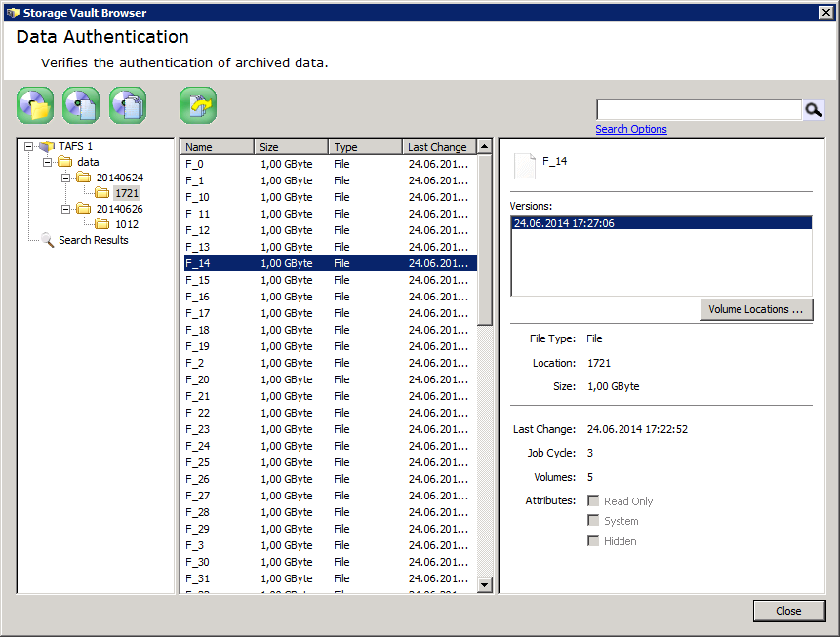Select file F_16 in the list
840x637 pixels.
pos(329,297)
